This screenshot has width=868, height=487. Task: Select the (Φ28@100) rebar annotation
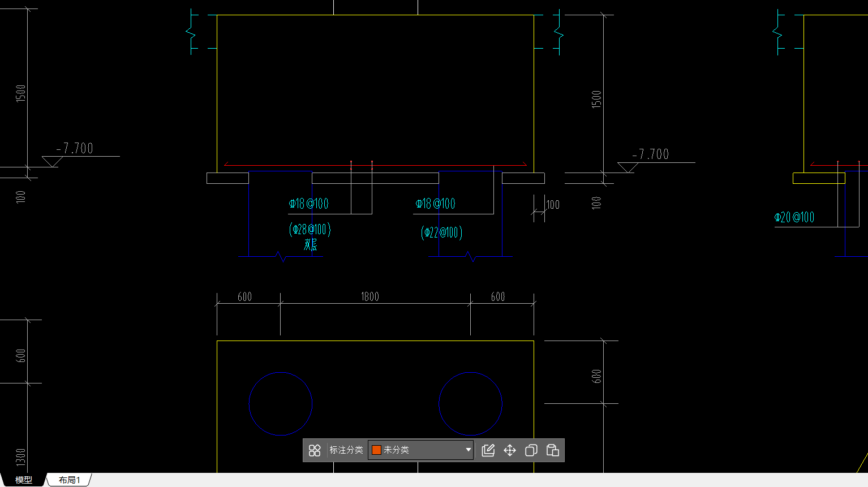[310, 229]
